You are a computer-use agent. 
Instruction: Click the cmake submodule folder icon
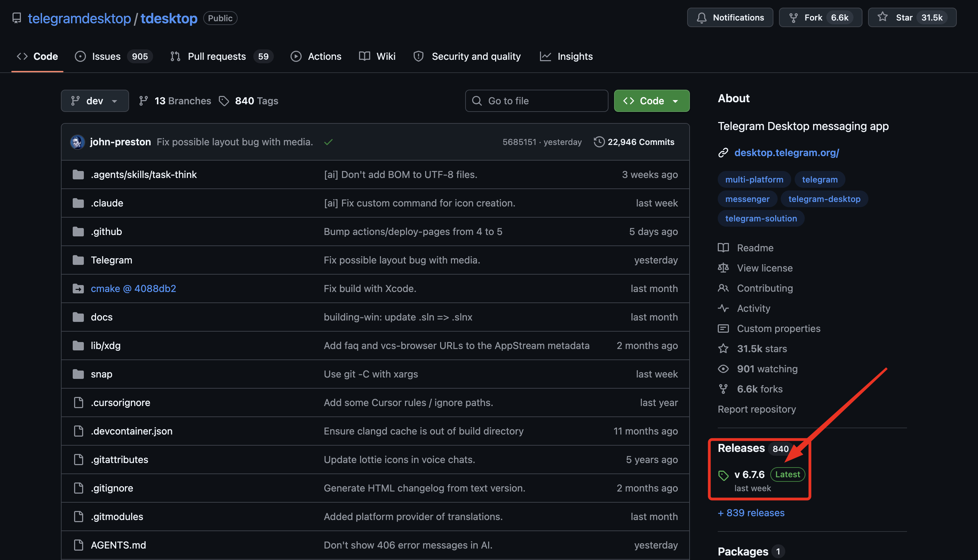pyautogui.click(x=78, y=289)
